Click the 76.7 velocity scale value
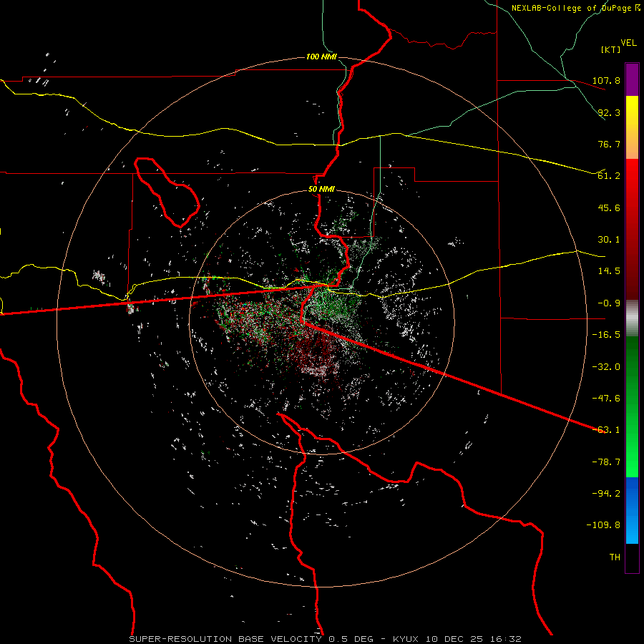 609,144
